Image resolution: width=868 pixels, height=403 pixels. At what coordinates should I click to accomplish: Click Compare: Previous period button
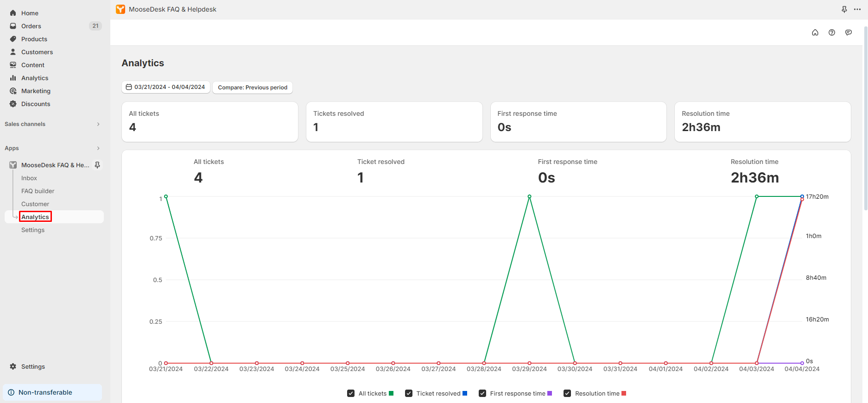point(253,88)
